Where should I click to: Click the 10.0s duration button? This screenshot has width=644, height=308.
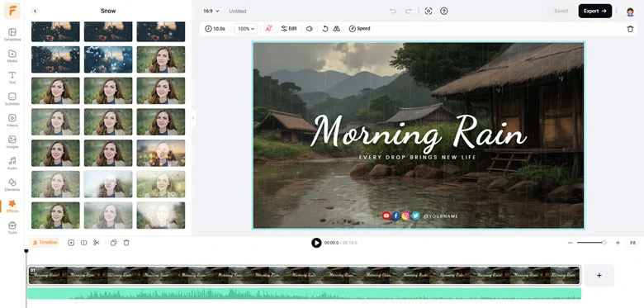[215, 29]
